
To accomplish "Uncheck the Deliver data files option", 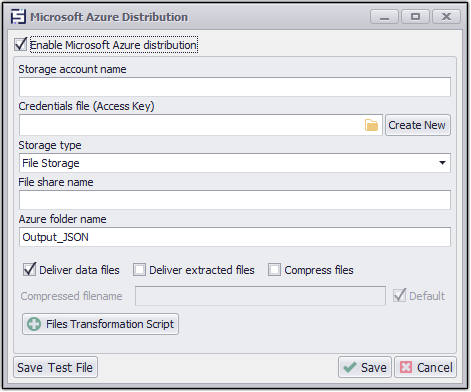I will (29, 270).
